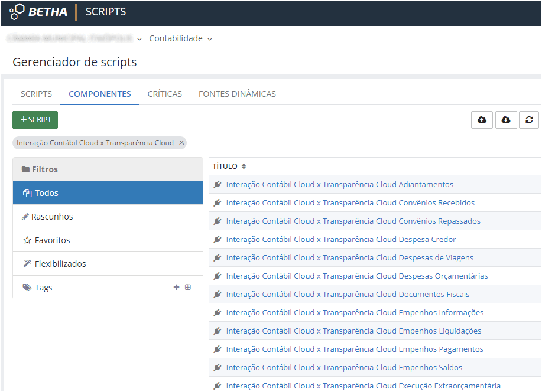Remove the Interação Contábil Cloud filter chip
542x392 pixels.
pyautogui.click(x=181, y=143)
